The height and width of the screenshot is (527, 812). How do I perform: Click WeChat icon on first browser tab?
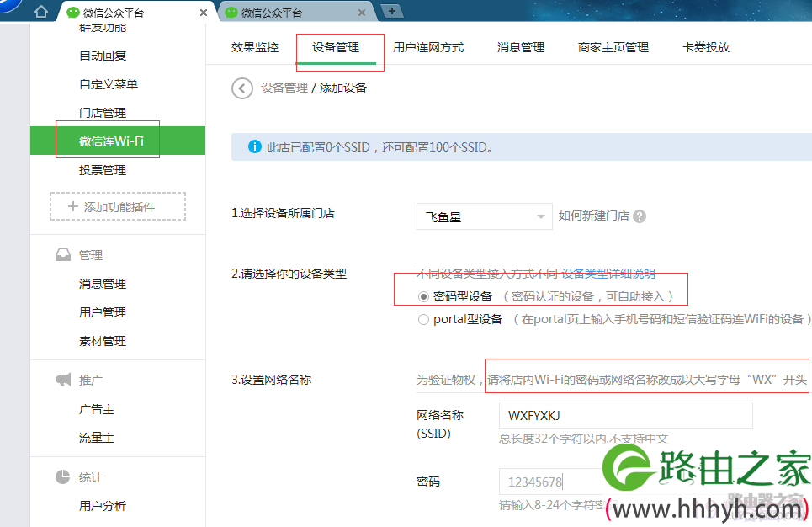(x=73, y=13)
